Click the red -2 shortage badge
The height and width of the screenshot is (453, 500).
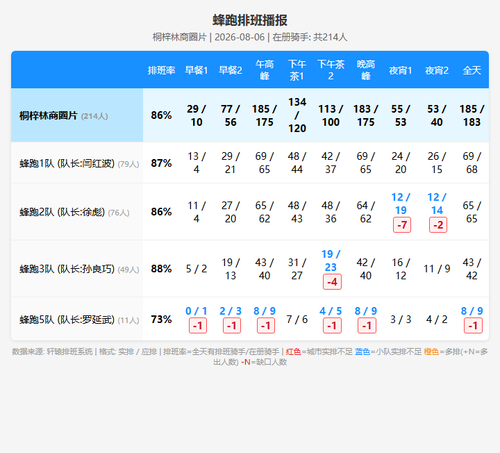click(438, 225)
